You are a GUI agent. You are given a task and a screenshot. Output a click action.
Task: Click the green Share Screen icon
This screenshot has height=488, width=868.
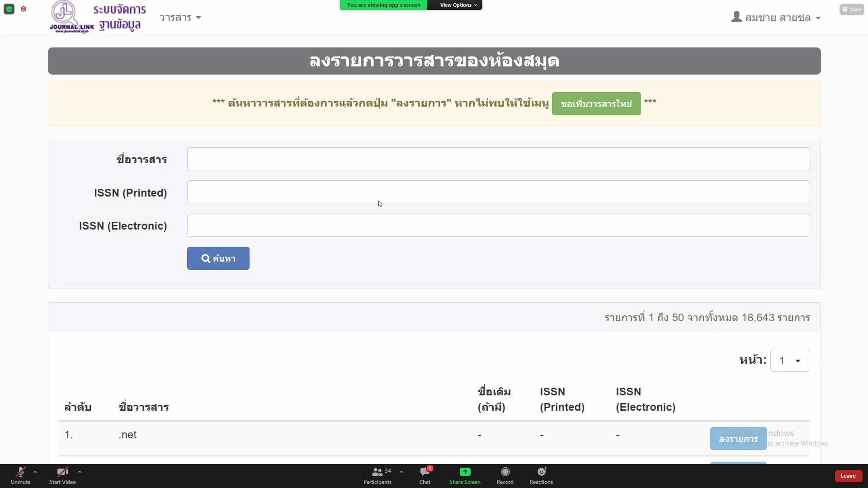click(465, 472)
